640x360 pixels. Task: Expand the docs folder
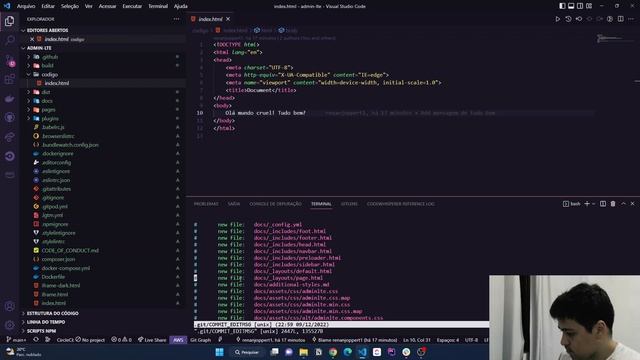(x=47, y=101)
